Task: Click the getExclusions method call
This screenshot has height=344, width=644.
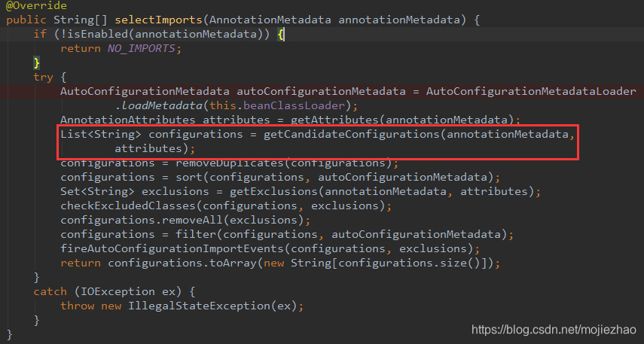Action: click(x=273, y=191)
